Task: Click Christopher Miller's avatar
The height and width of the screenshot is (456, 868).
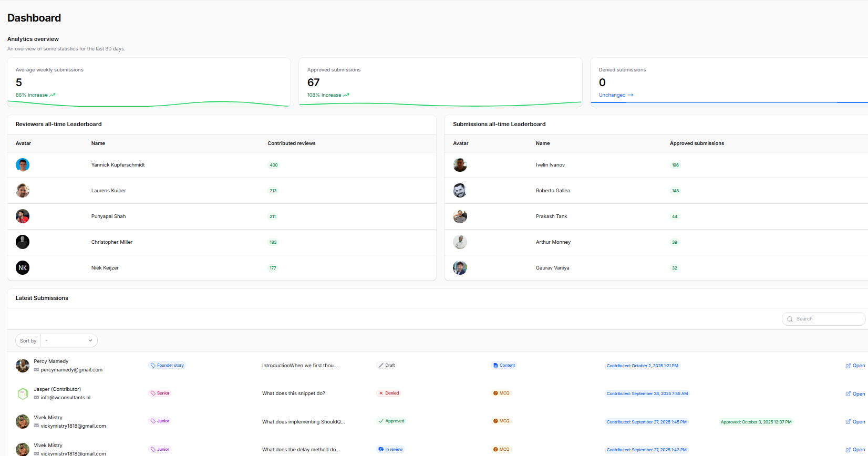Action: coord(23,242)
